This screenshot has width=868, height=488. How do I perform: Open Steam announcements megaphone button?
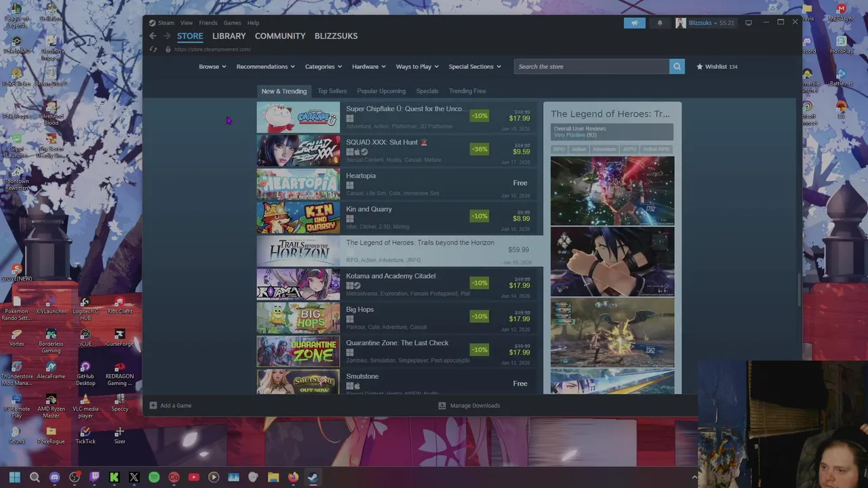635,23
